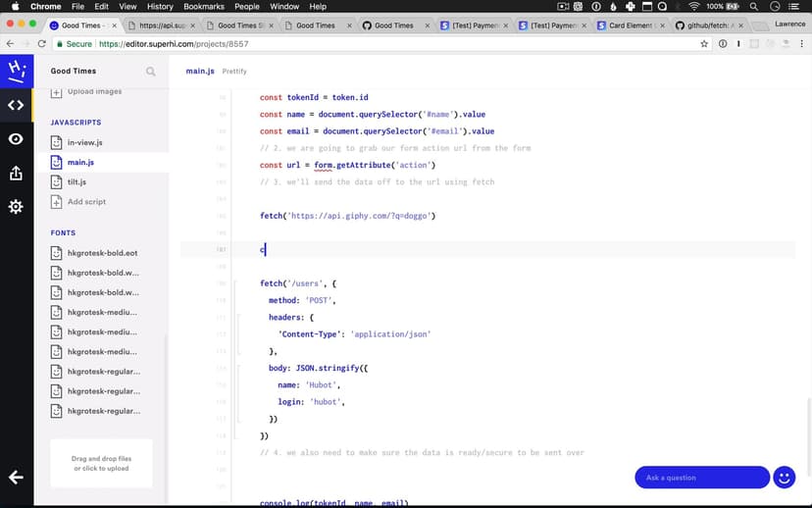Open project settings gear icon
Viewport: 812px width, 508px height.
click(16, 207)
